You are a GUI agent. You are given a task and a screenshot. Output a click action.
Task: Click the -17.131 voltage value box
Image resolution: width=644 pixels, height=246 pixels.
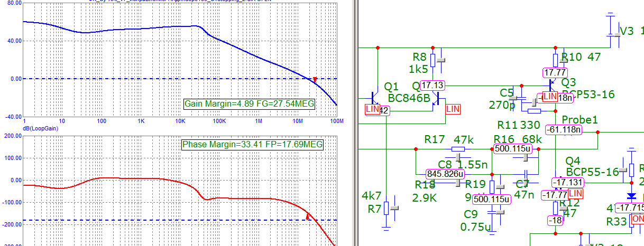(568, 183)
